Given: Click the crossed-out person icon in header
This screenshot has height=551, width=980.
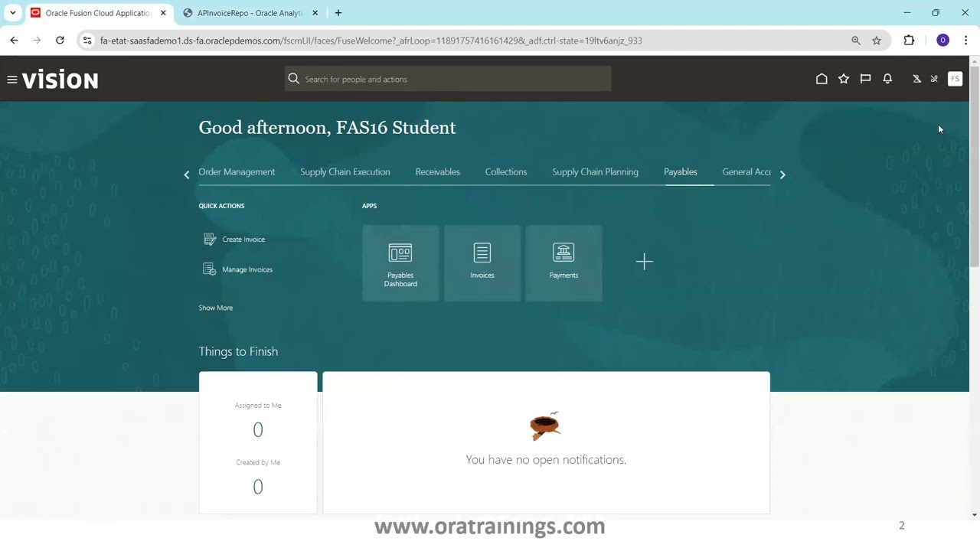Looking at the screenshot, I should point(916,79).
